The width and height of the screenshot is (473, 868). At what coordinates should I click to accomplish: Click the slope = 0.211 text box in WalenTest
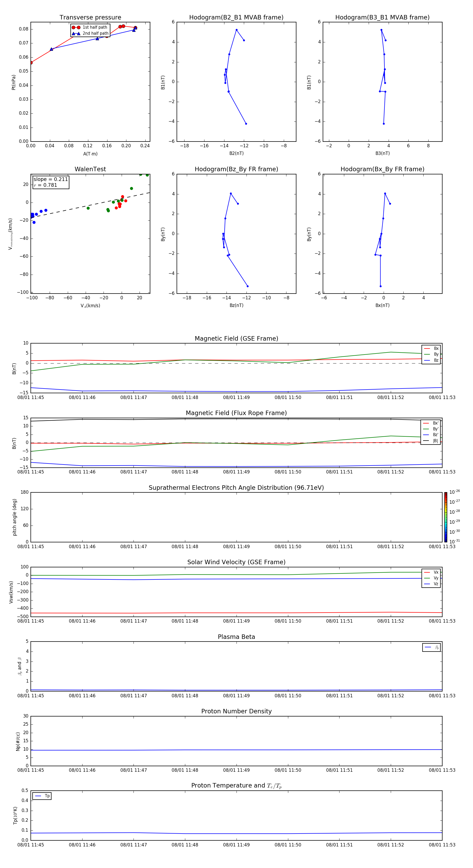click(51, 182)
